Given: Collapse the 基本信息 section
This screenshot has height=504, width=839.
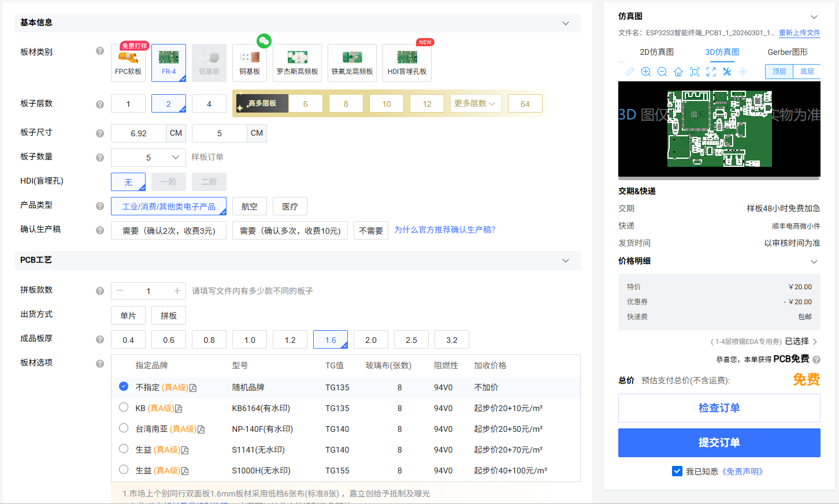Looking at the screenshot, I should click(x=566, y=23).
